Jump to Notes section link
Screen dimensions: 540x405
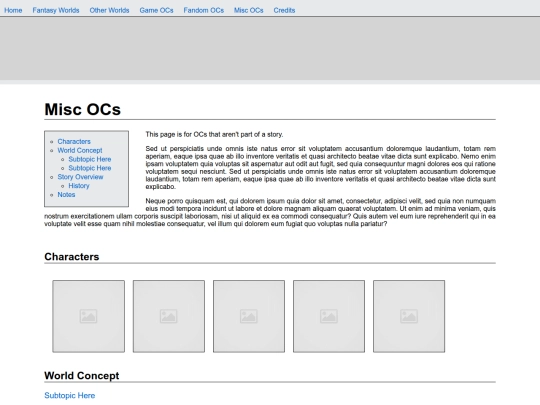click(x=66, y=195)
